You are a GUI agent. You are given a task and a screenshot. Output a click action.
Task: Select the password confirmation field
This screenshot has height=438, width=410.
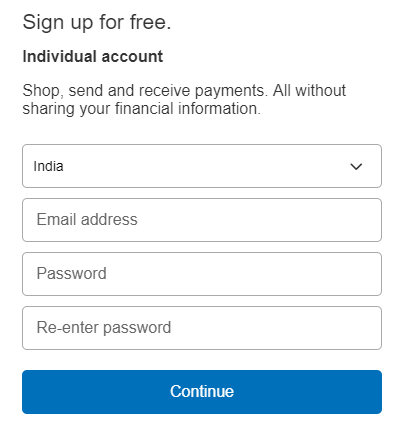202,328
